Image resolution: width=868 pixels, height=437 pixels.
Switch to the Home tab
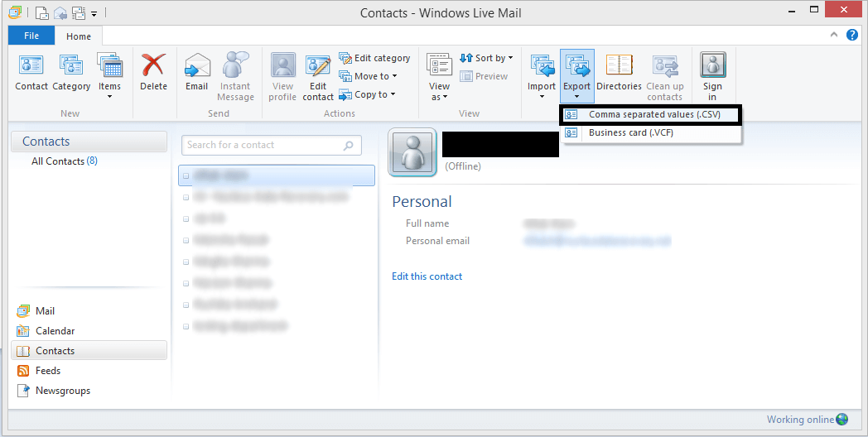[x=79, y=36]
